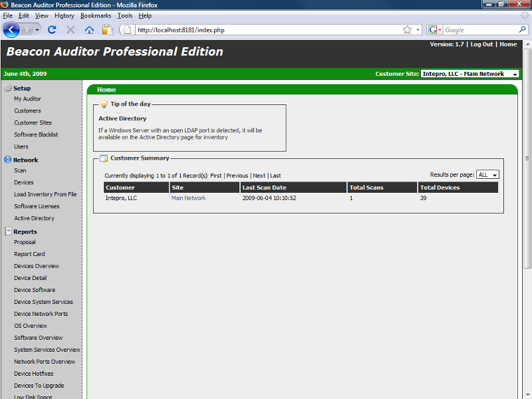Viewport: 532px width, 399px height.
Task: Open the Report Card report
Action: click(29, 254)
